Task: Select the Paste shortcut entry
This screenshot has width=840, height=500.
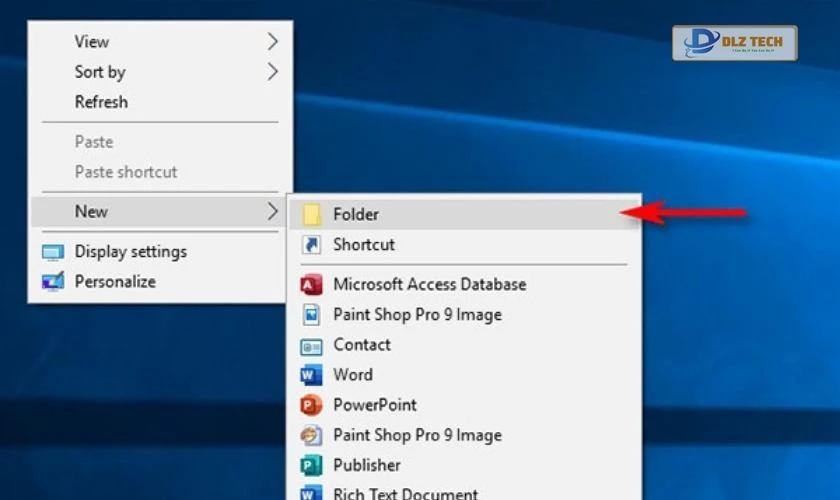Action: [126, 172]
